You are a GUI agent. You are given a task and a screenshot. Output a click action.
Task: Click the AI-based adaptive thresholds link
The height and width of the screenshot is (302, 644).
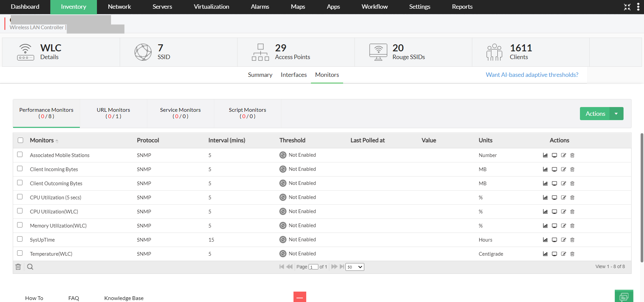pos(532,75)
